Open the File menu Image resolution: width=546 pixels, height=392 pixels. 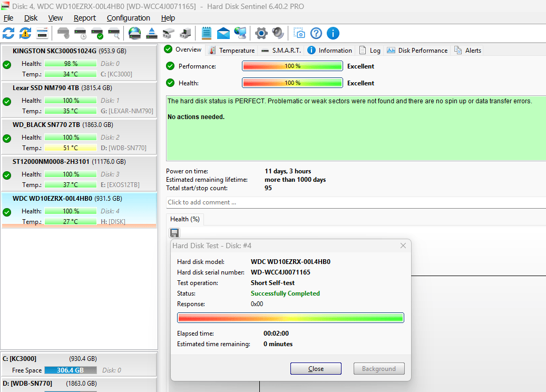8,18
